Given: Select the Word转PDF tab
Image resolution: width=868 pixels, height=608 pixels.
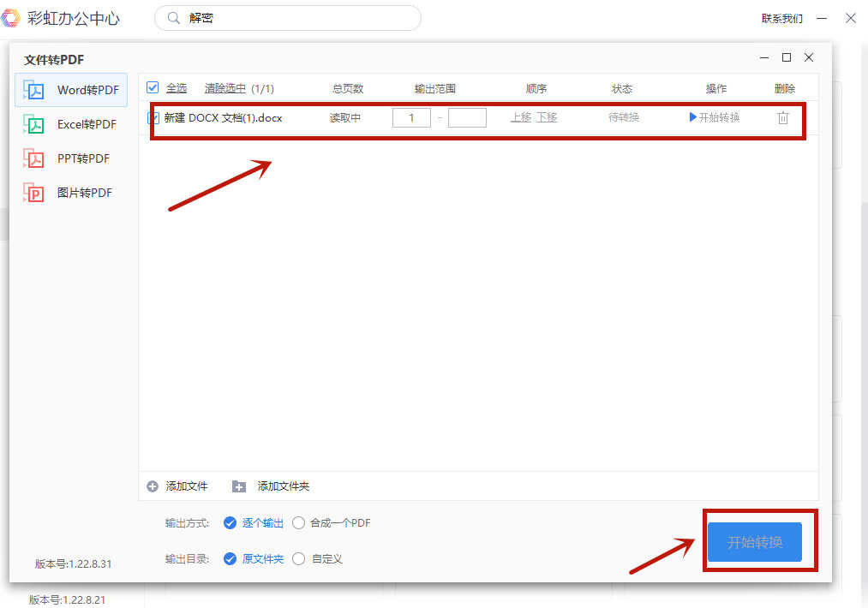Looking at the screenshot, I should pos(71,90).
